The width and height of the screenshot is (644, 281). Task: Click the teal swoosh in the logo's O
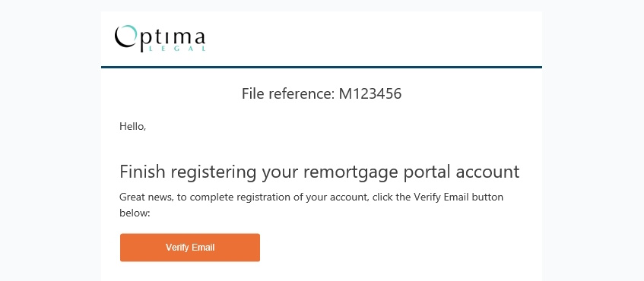130,31
